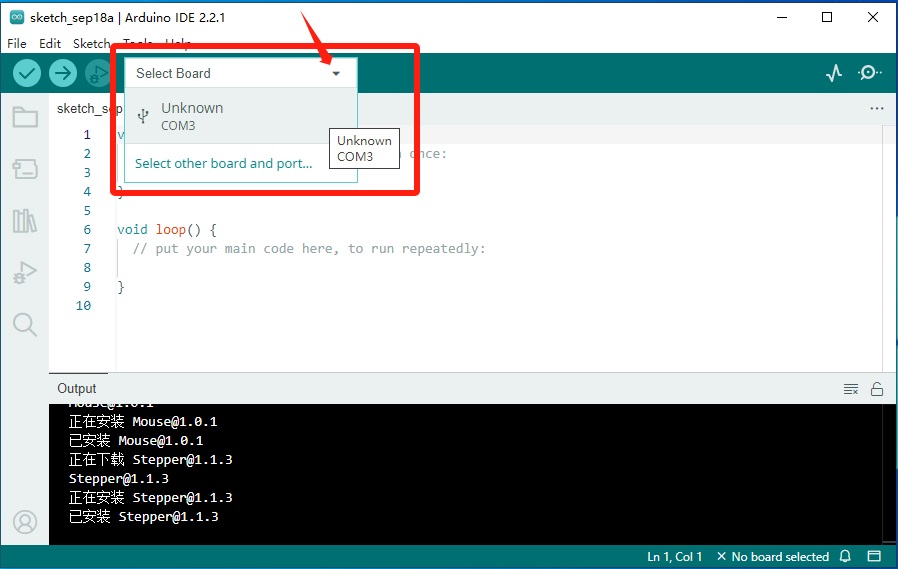
Task: Click Select other board and port link
Action: pyautogui.click(x=223, y=164)
